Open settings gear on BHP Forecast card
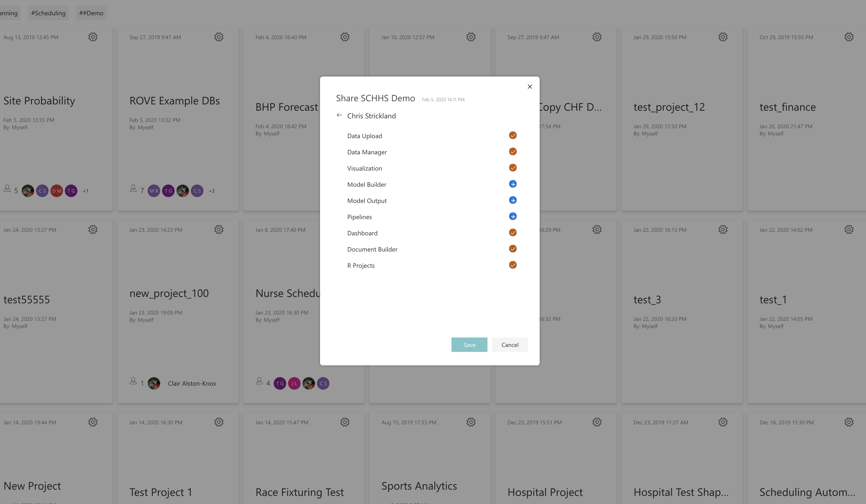 (345, 37)
